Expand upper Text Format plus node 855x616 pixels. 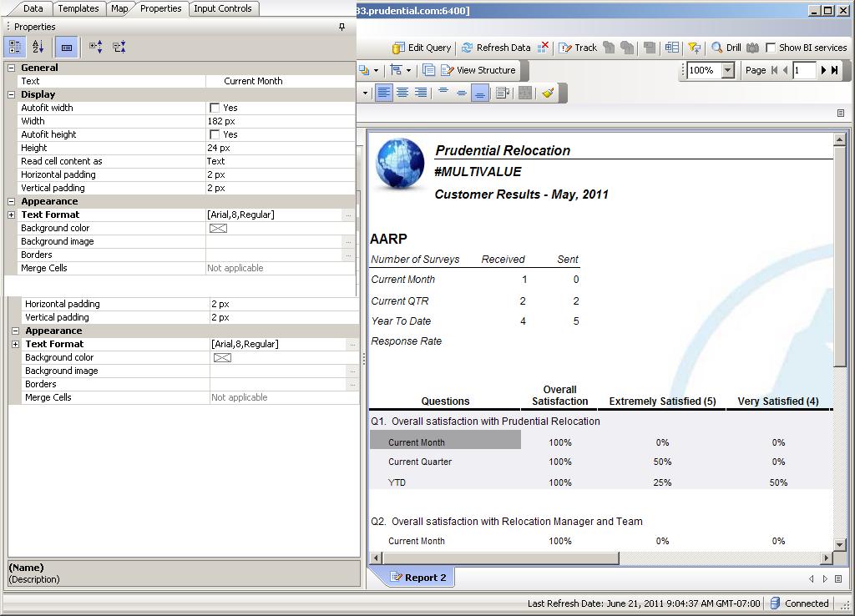click(x=12, y=215)
